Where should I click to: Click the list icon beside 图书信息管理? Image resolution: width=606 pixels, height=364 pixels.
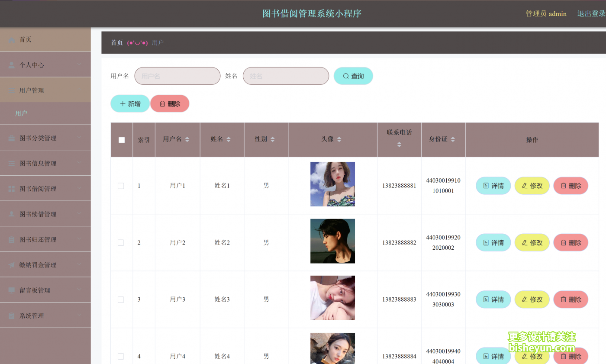point(12,164)
